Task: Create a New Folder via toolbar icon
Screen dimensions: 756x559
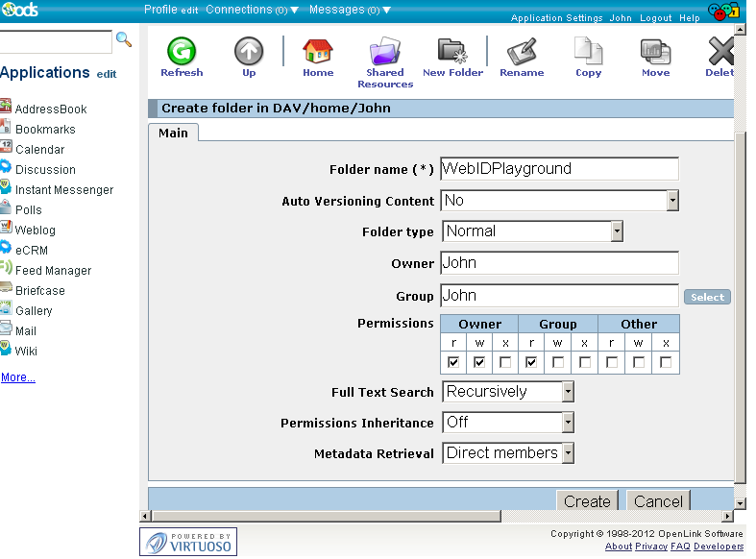Action: tap(453, 52)
